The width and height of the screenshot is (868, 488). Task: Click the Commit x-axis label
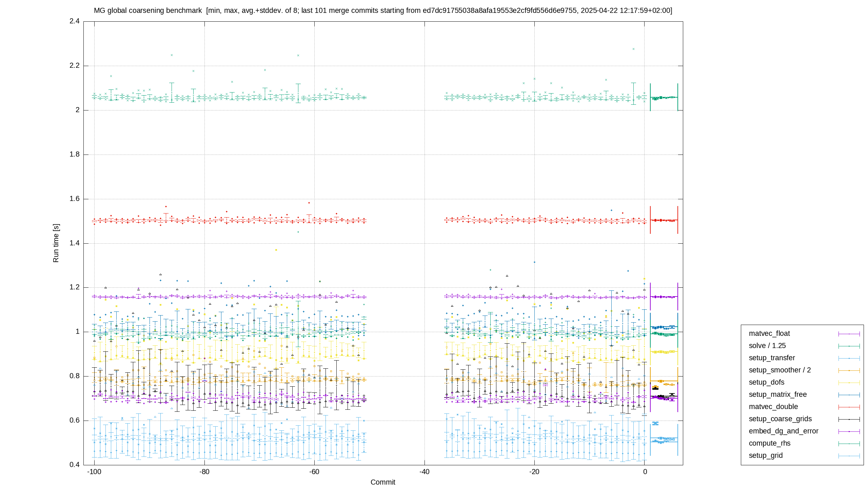pos(383,482)
